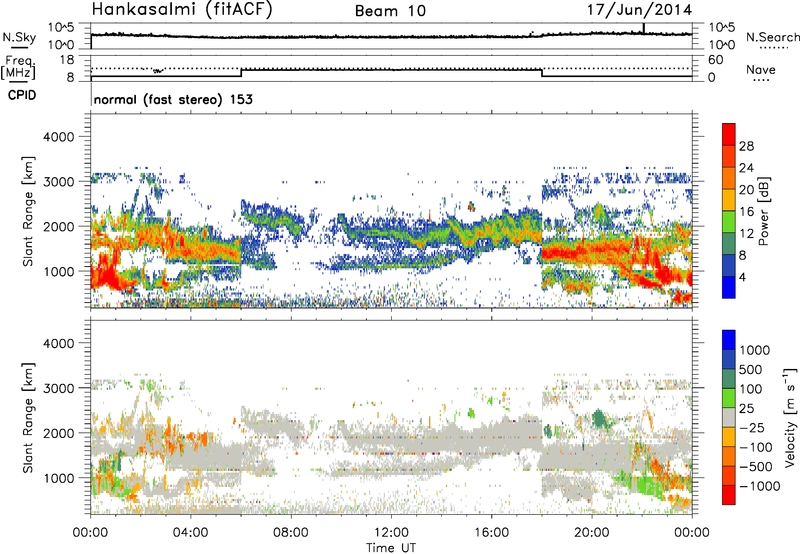Click '24' on the power colorbar

coord(746,168)
